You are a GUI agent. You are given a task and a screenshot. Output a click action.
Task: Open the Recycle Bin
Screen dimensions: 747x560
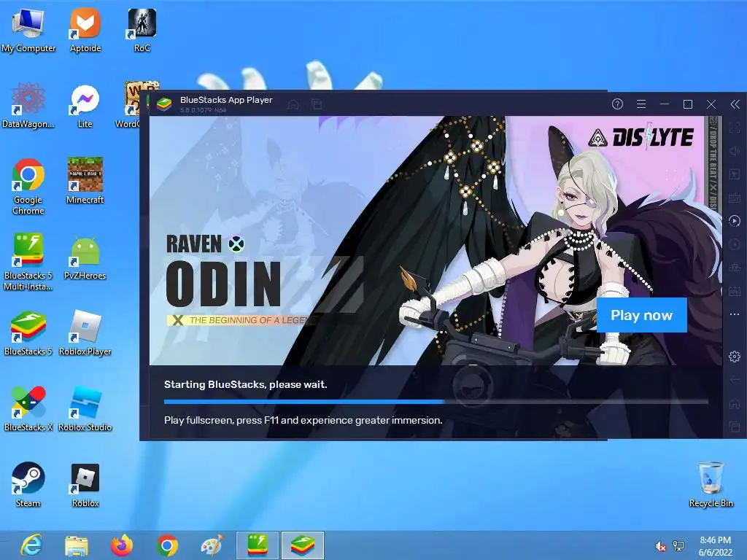click(x=711, y=484)
